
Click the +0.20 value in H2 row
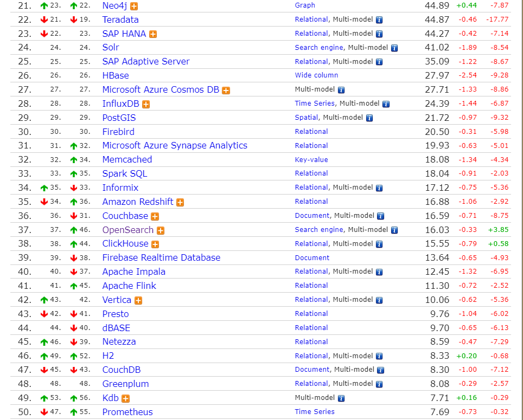(467, 356)
